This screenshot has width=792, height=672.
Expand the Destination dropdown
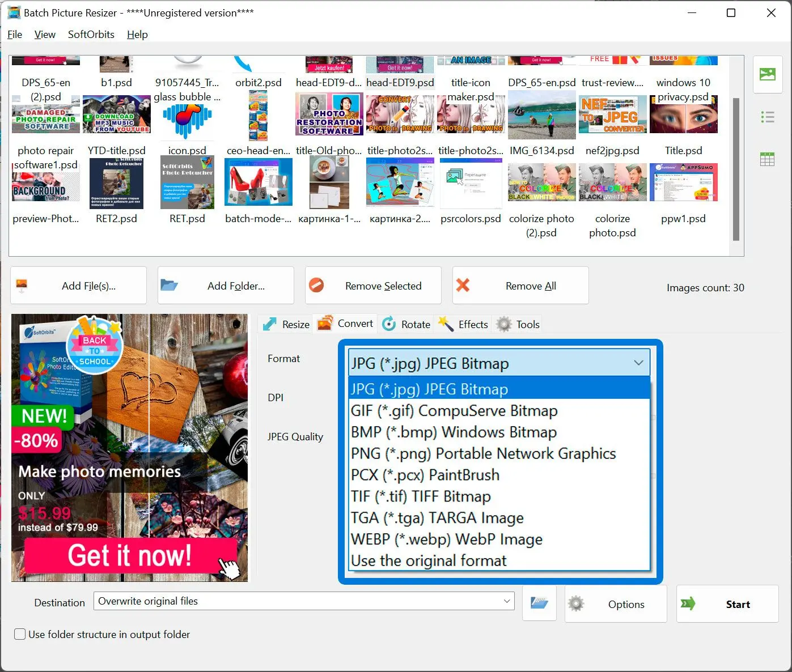(507, 601)
